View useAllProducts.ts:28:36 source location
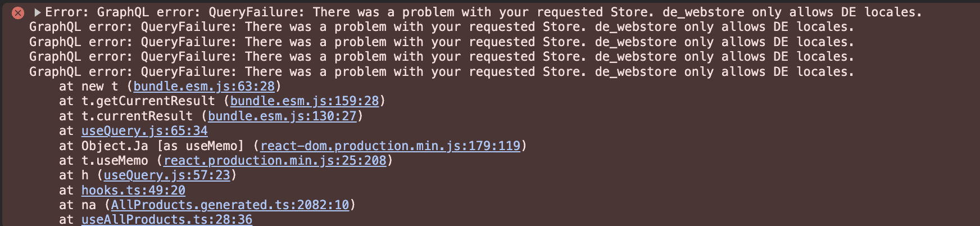Image resolution: width=980 pixels, height=226 pixels. click(x=167, y=219)
